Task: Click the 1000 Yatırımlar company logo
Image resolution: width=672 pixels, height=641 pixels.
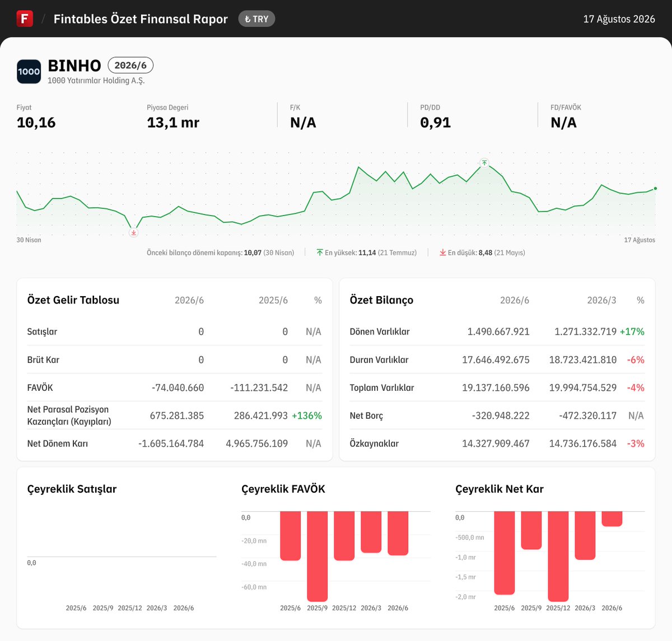Action: point(29,72)
